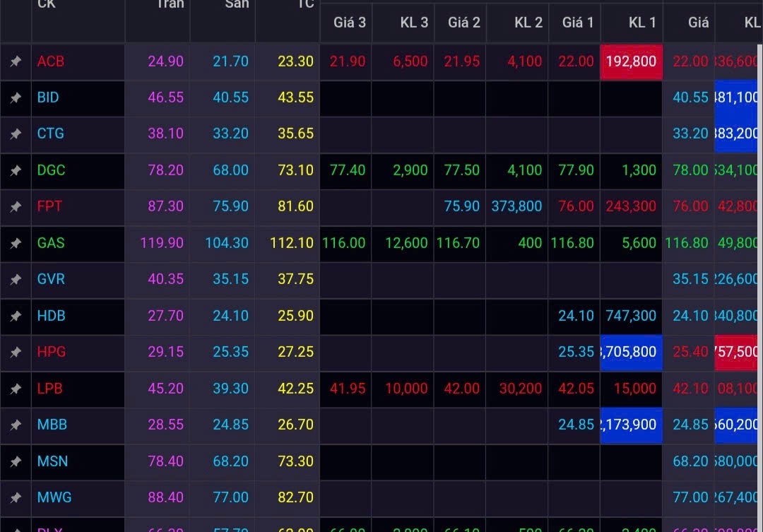Click FPT KL 2 volume 373,800
763x532 pixels.
[x=516, y=206]
